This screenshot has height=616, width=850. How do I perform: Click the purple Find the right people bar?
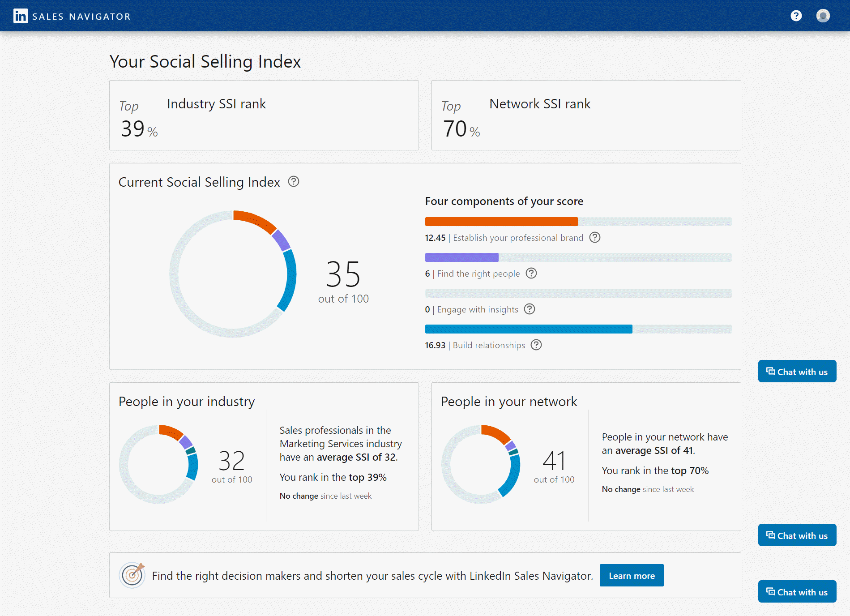pyautogui.click(x=461, y=257)
